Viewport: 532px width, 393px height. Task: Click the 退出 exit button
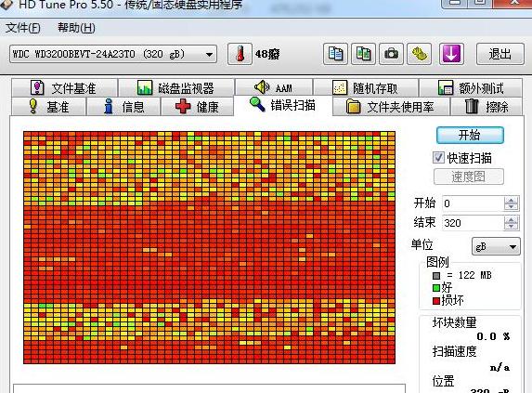(x=500, y=54)
